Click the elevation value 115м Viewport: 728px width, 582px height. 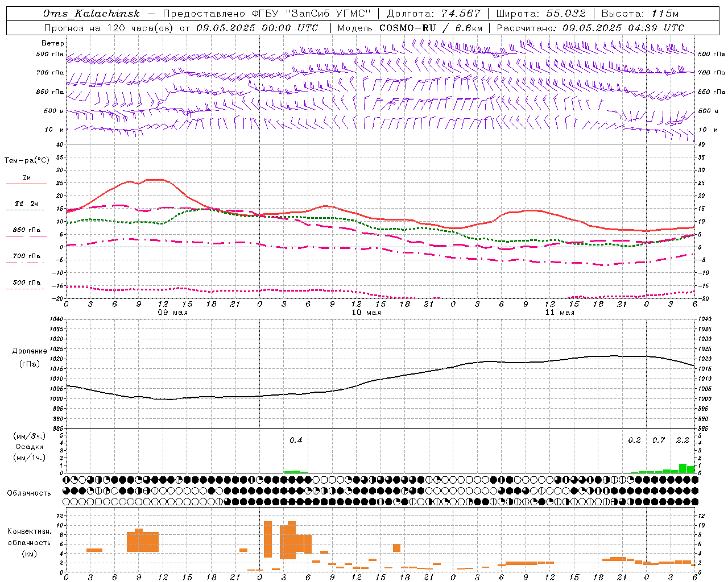(665, 14)
